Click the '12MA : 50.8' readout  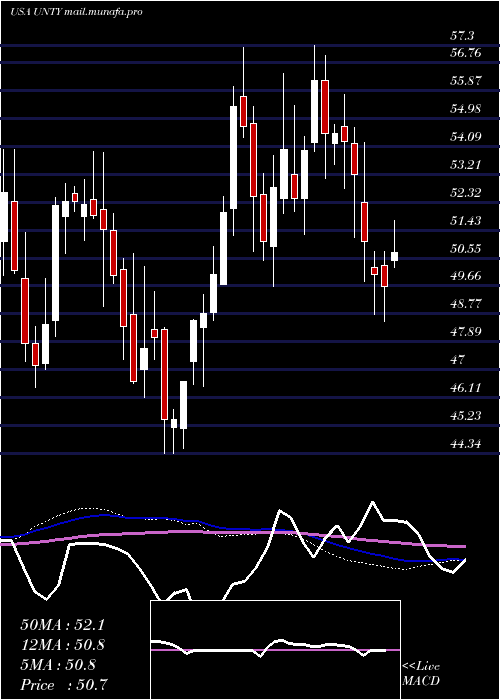63,645
